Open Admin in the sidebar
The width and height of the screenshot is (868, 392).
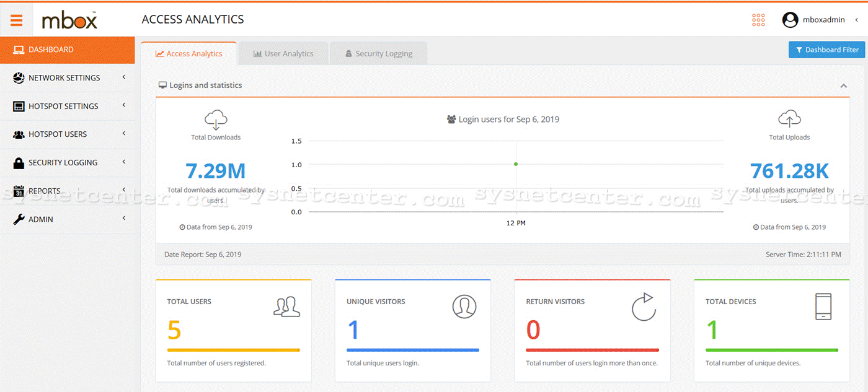click(x=68, y=219)
